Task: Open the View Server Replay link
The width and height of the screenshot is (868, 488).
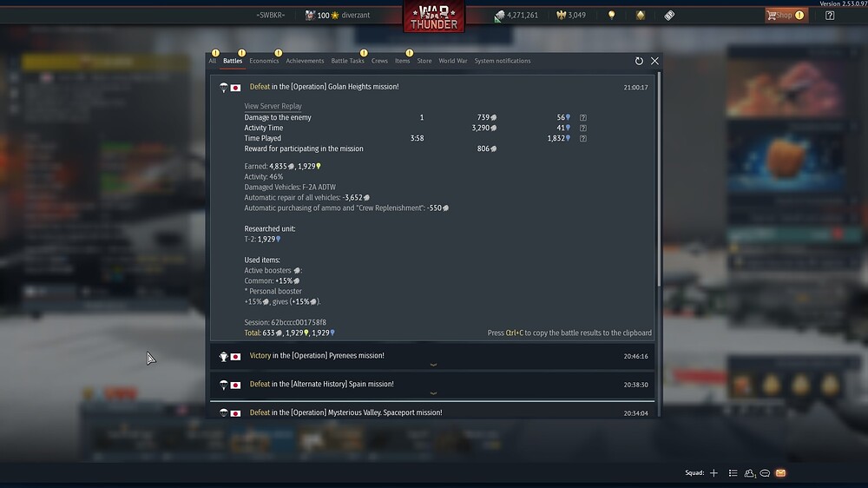Action: coord(273,106)
